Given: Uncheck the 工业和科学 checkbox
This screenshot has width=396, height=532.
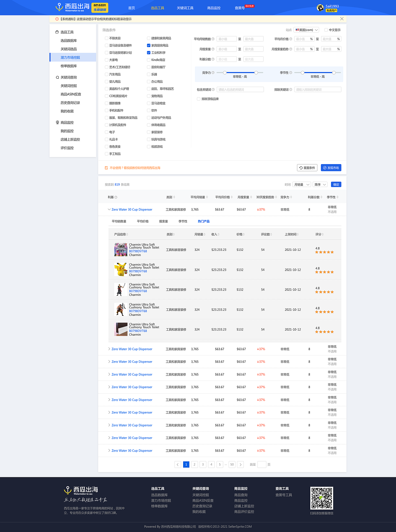Looking at the screenshot, I should click(148, 53).
